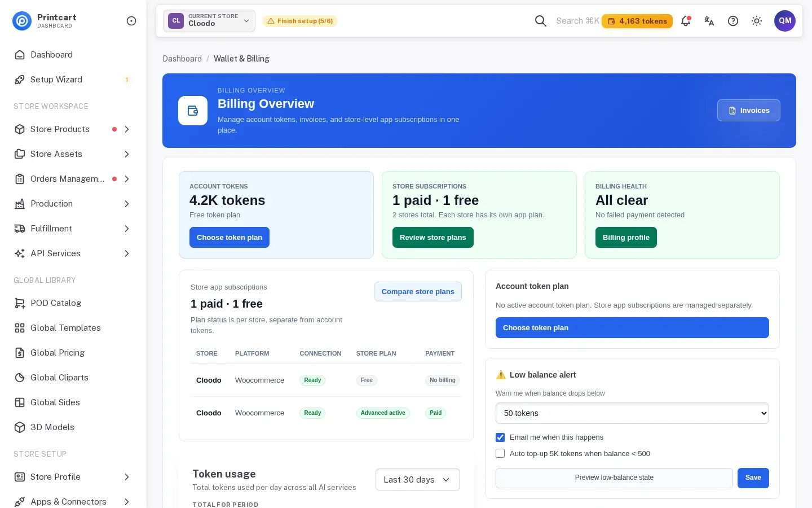Enable Auto top-up 5K tokens checkbox
Screen dimensions: 812x508
coord(500,453)
